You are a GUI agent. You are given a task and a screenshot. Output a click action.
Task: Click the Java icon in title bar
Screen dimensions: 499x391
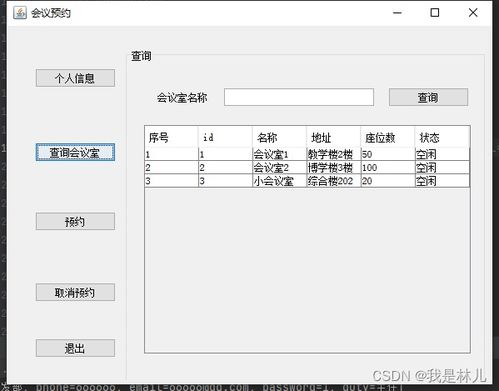click(x=20, y=13)
